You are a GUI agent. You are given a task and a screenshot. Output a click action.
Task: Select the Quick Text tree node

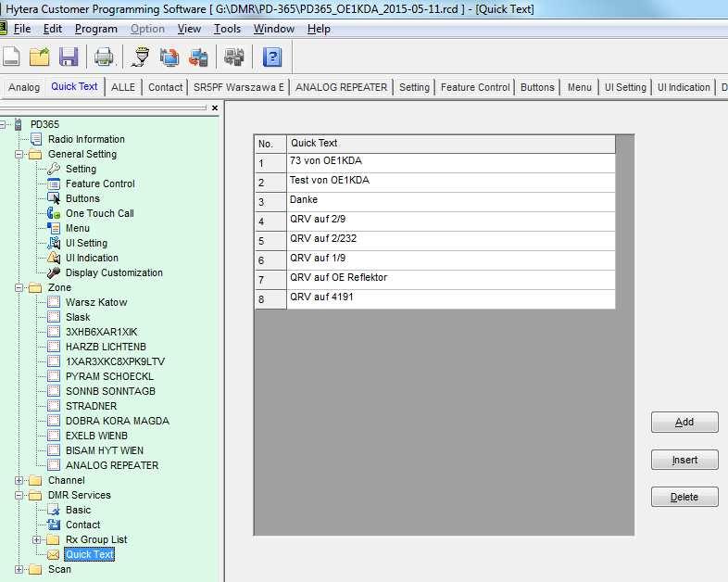[89, 554]
